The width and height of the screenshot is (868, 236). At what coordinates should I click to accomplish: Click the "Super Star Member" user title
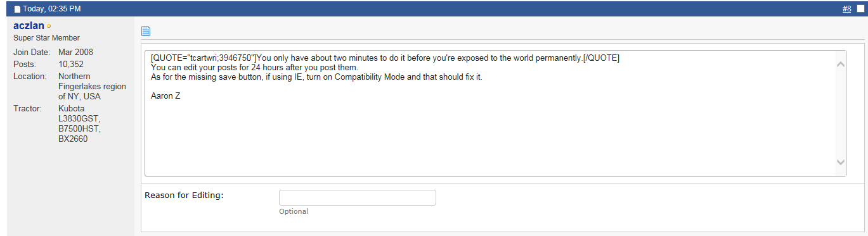coord(46,38)
